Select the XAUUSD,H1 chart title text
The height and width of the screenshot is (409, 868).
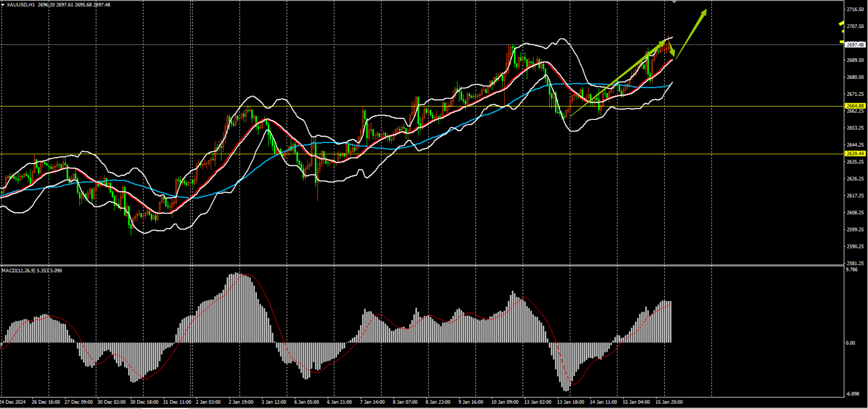tap(21, 5)
